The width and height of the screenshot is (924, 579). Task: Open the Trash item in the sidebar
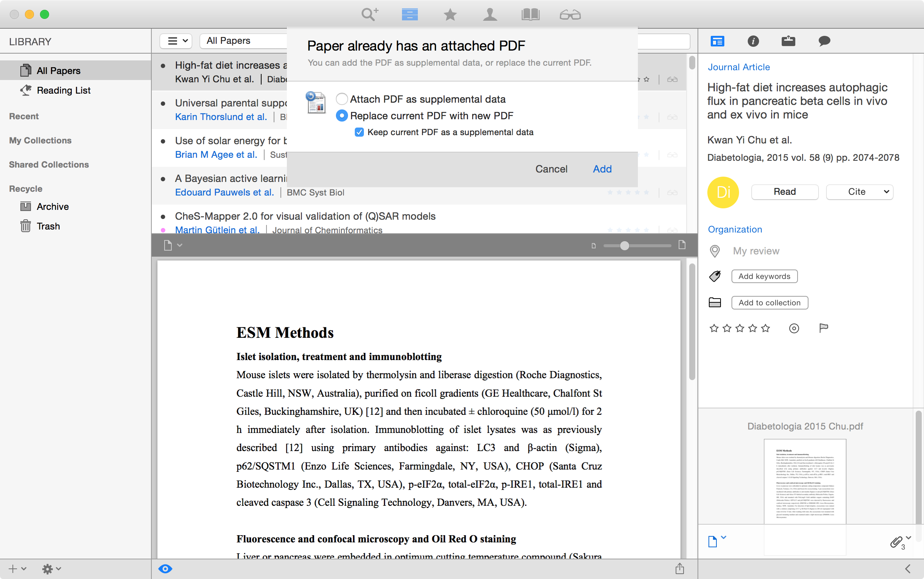[x=76, y=226]
